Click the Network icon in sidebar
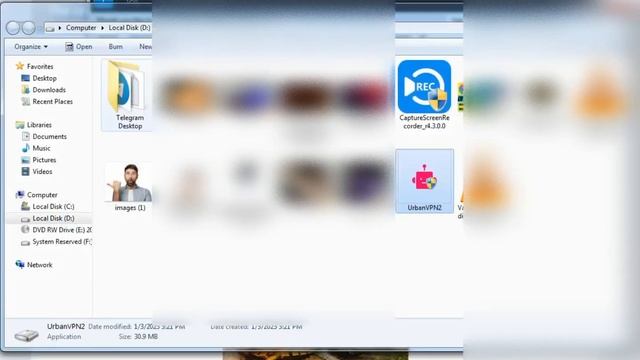640x360 pixels. point(20,264)
